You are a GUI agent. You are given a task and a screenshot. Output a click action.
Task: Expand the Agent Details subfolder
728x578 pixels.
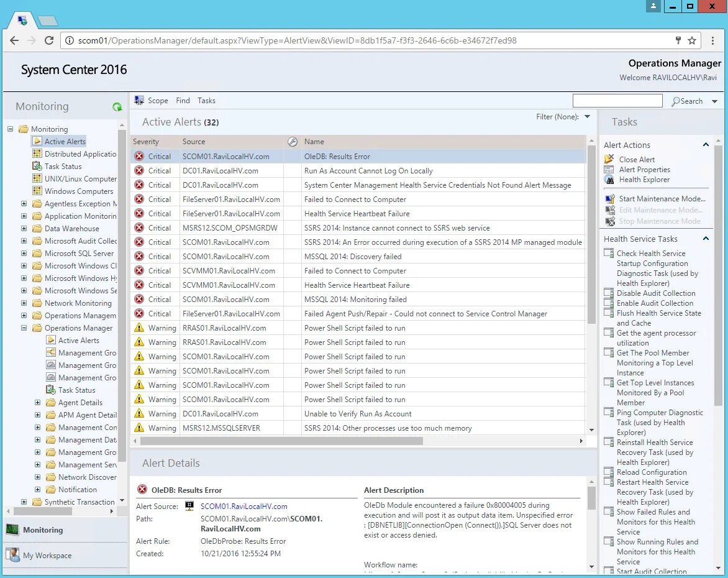(x=38, y=402)
